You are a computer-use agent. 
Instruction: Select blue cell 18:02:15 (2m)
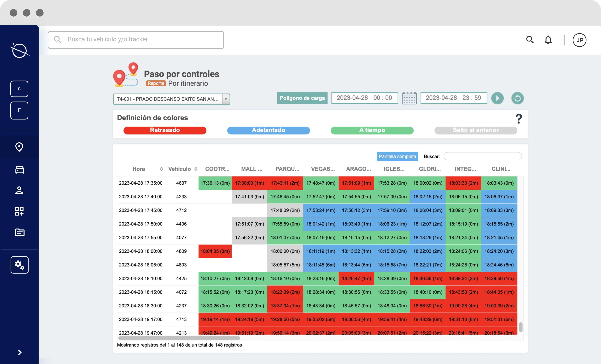click(428, 197)
